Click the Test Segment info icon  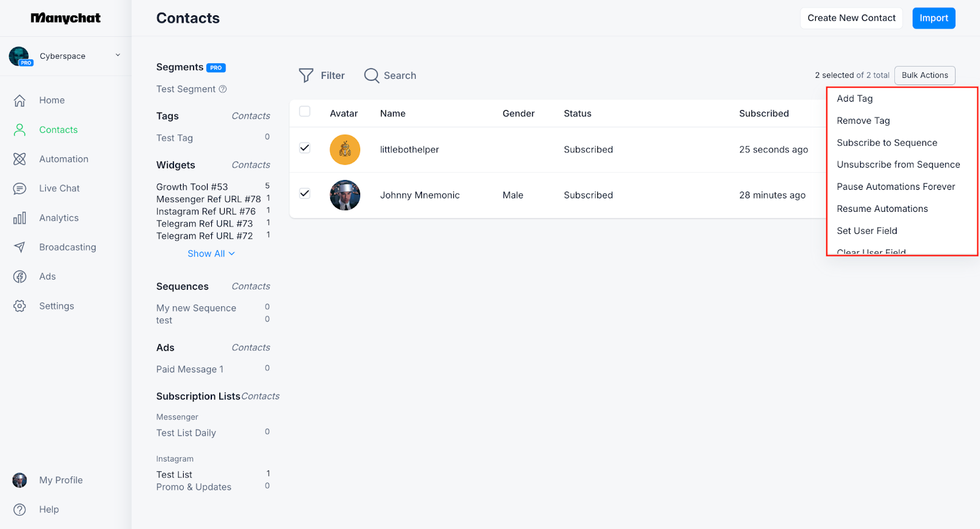click(223, 89)
